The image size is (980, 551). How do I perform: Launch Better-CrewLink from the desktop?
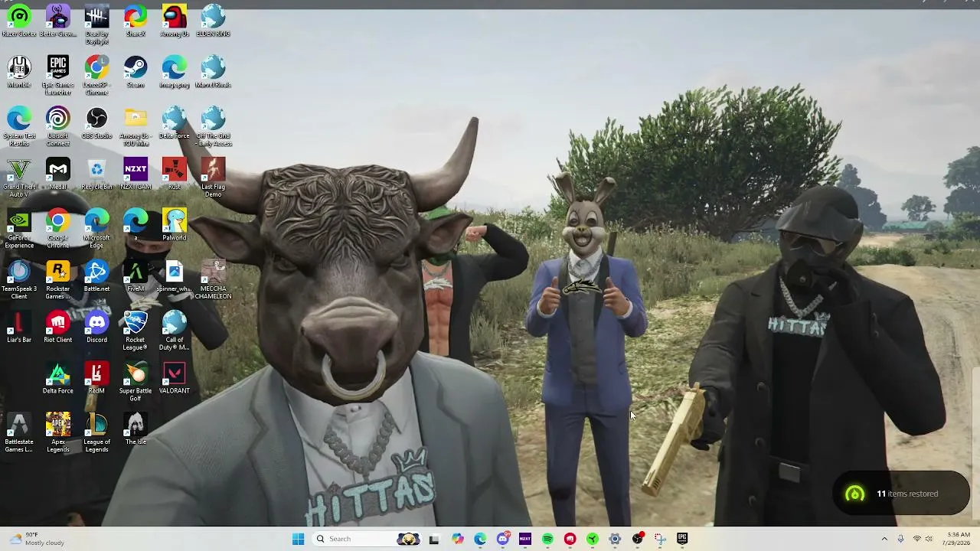[x=58, y=21]
